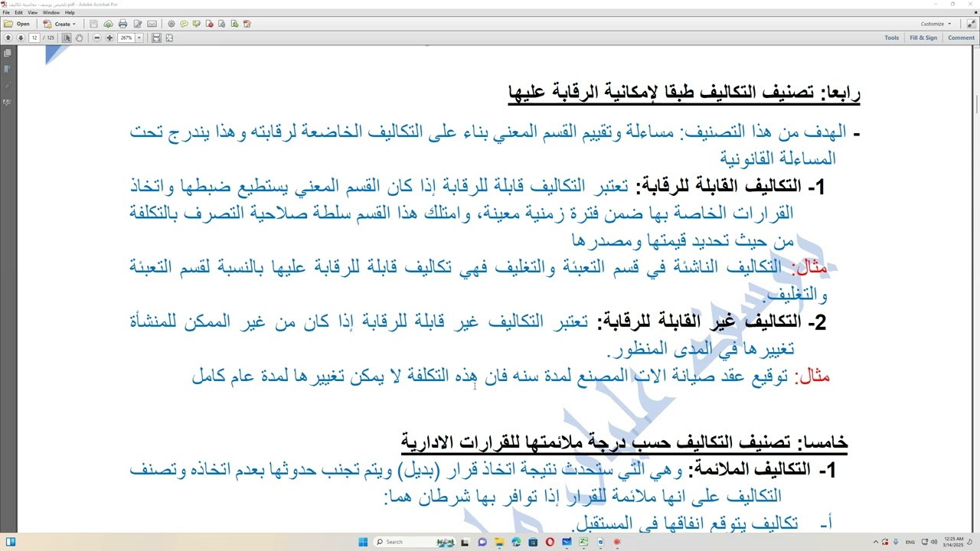The image size is (980, 551).
Task: Click the extract pages toolbar icon
Action: 234,24
